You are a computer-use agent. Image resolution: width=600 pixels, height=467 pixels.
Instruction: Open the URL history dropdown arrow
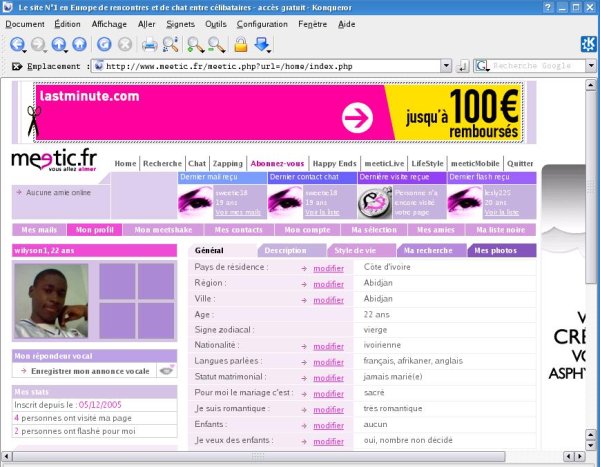[x=446, y=66]
